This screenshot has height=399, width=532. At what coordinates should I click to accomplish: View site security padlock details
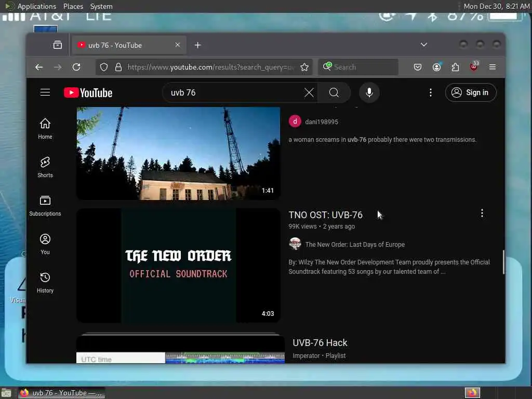pos(118,67)
